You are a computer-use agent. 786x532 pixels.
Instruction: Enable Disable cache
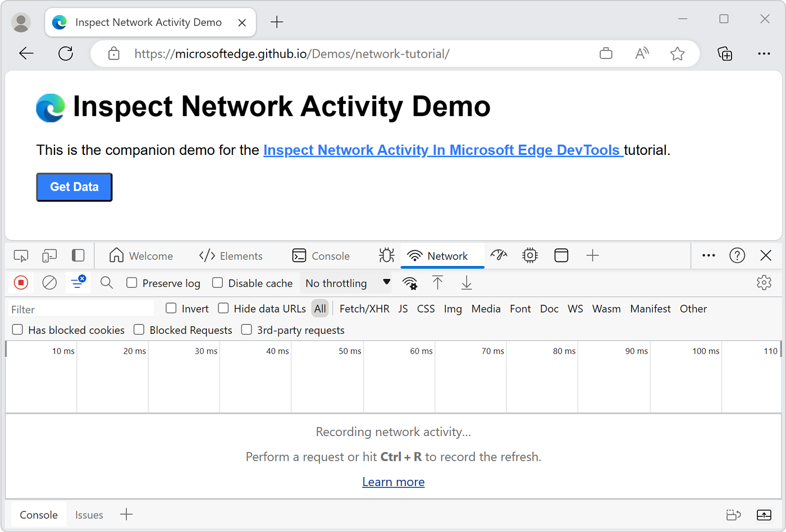pyautogui.click(x=217, y=283)
